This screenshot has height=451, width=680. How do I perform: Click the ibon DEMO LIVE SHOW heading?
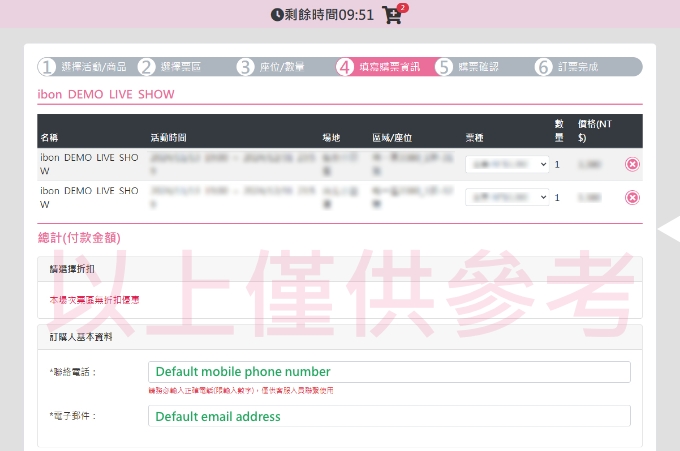point(106,94)
